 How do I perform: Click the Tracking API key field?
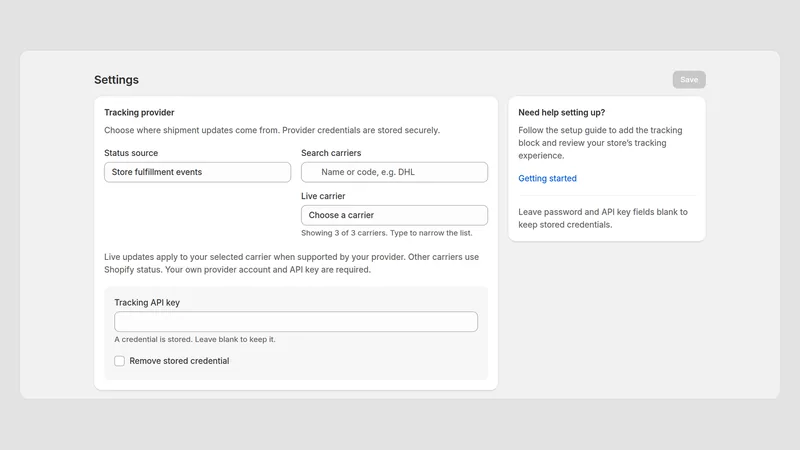tap(296, 322)
